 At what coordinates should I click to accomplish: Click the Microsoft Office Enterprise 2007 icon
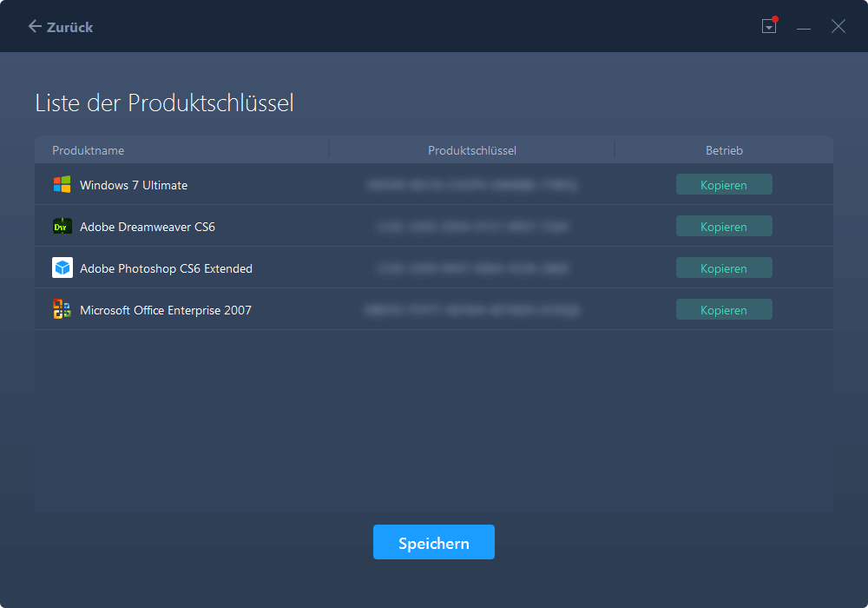62,309
